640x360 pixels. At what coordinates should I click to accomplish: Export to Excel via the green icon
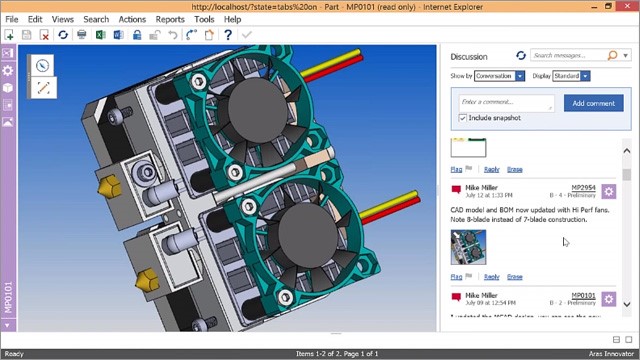(100, 35)
